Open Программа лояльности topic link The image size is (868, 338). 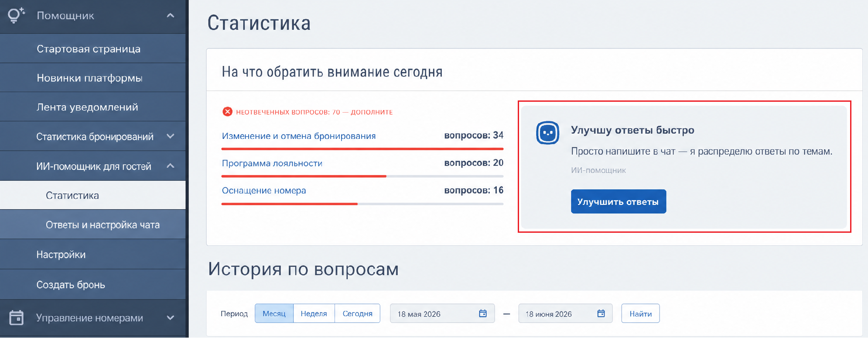(272, 163)
